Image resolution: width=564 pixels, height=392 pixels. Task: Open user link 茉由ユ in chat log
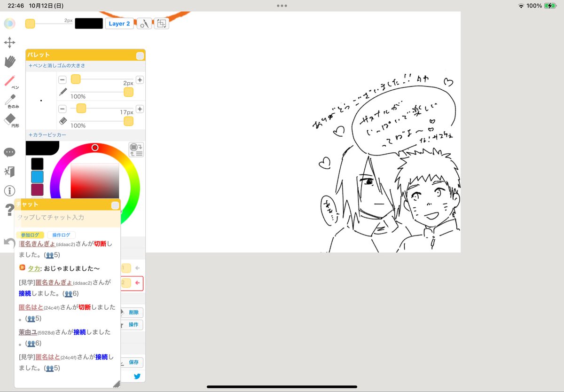[28, 332]
